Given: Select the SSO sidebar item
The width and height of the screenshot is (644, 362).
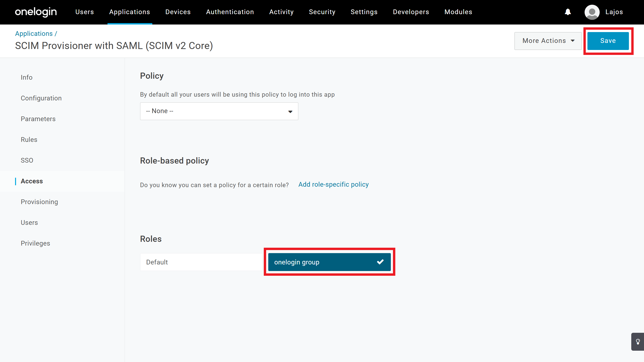Looking at the screenshot, I should tap(27, 160).
